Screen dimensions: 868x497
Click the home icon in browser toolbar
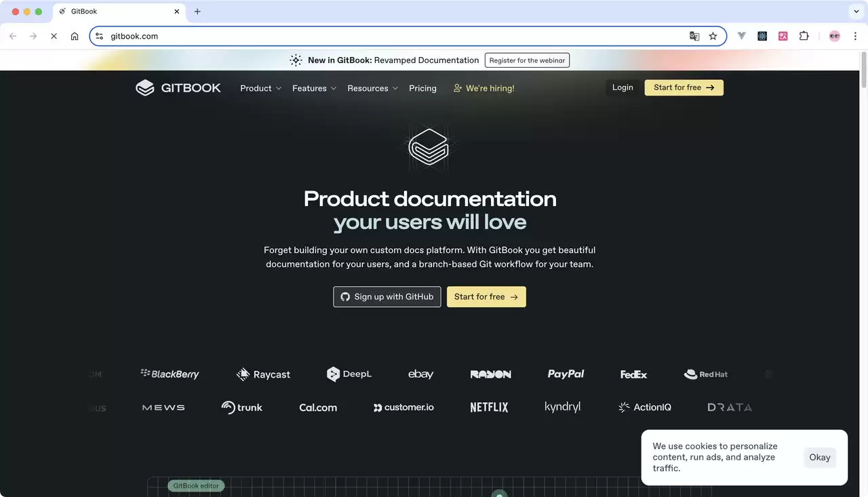click(75, 36)
